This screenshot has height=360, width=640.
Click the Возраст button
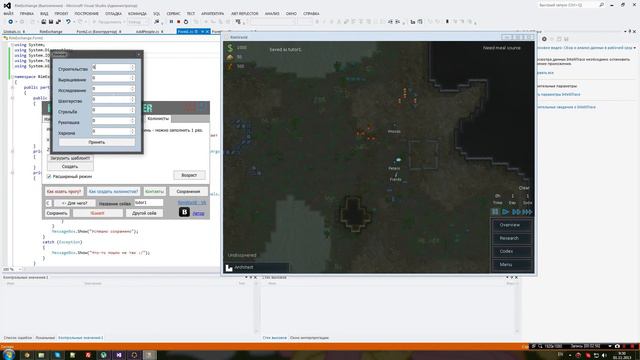click(x=189, y=175)
